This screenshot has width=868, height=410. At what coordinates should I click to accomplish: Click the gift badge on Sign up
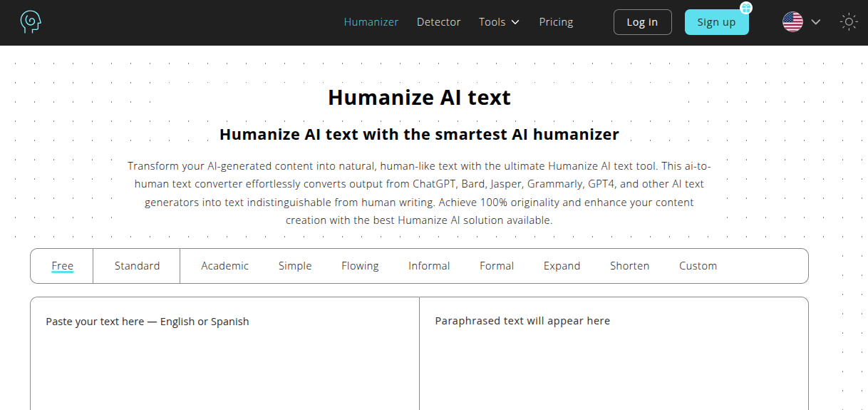click(746, 9)
